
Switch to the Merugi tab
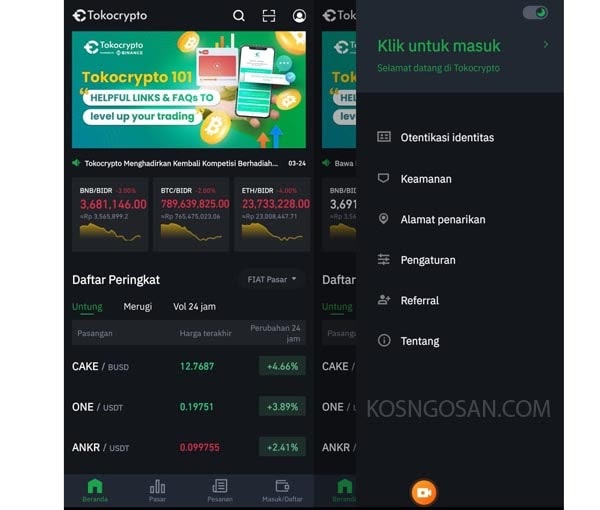pyautogui.click(x=138, y=306)
